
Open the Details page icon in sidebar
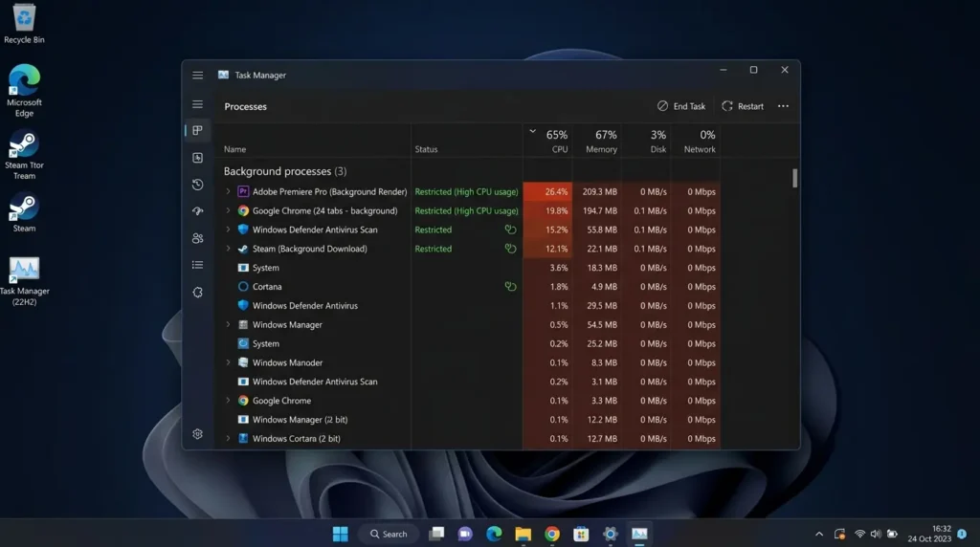(197, 265)
